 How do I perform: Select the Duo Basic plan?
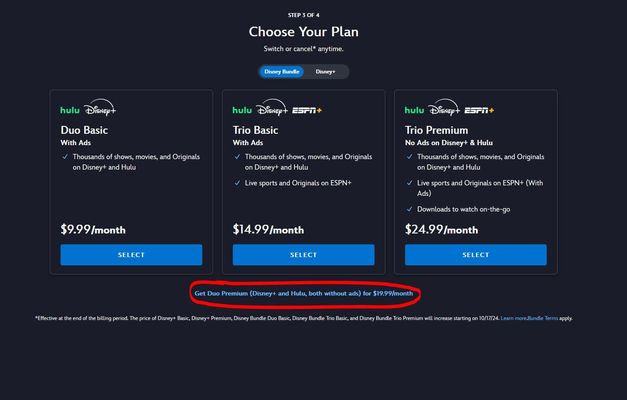point(131,255)
